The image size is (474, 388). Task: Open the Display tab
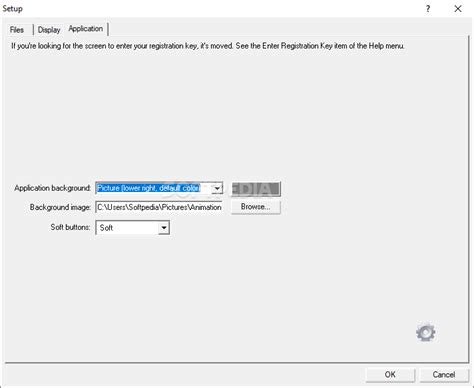tap(49, 30)
